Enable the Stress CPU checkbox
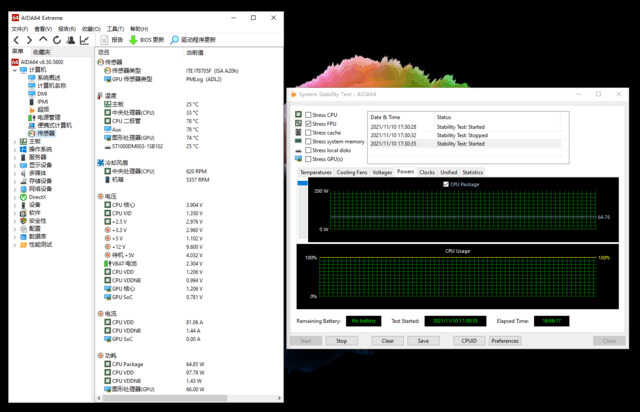 tap(308, 115)
